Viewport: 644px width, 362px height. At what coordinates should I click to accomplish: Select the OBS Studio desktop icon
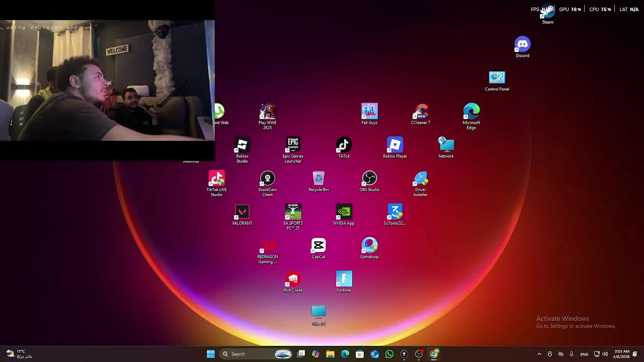point(369,182)
